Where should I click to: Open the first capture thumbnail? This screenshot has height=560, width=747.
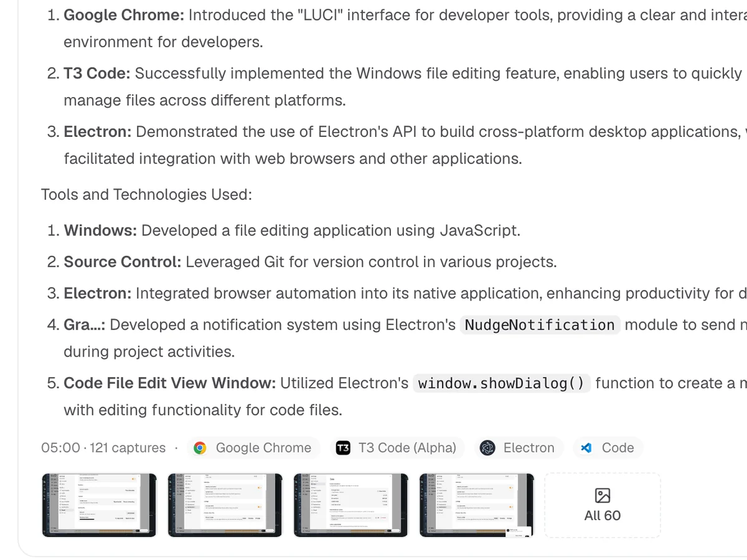pyautogui.click(x=100, y=505)
